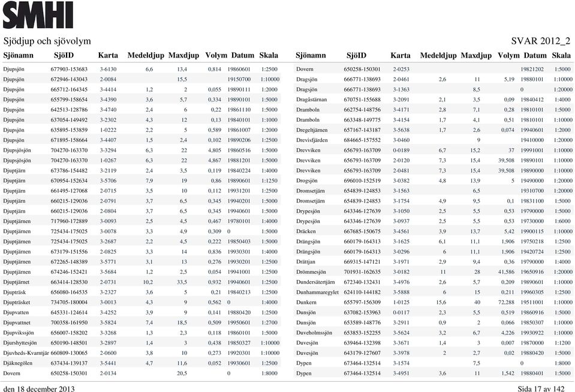
Task: Click the 'SVAR 2012_2' label
Action: tap(541, 41)
